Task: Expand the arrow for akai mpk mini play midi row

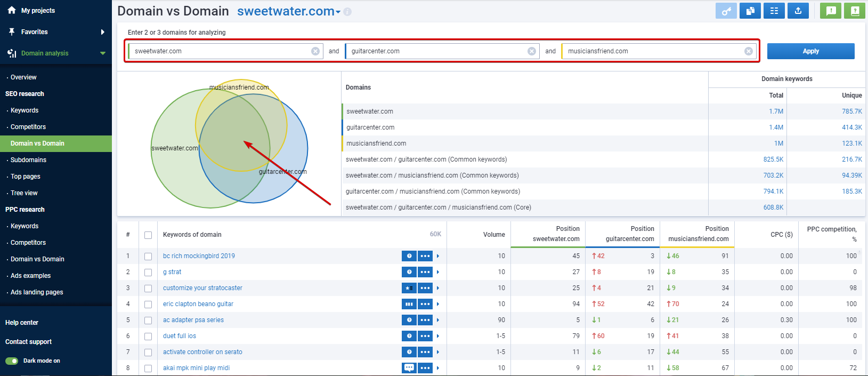Action: (438, 368)
